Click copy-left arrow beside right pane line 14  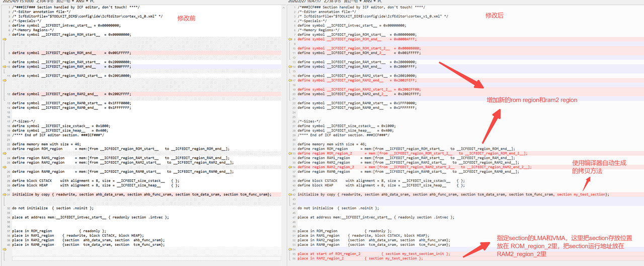(290, 66)
